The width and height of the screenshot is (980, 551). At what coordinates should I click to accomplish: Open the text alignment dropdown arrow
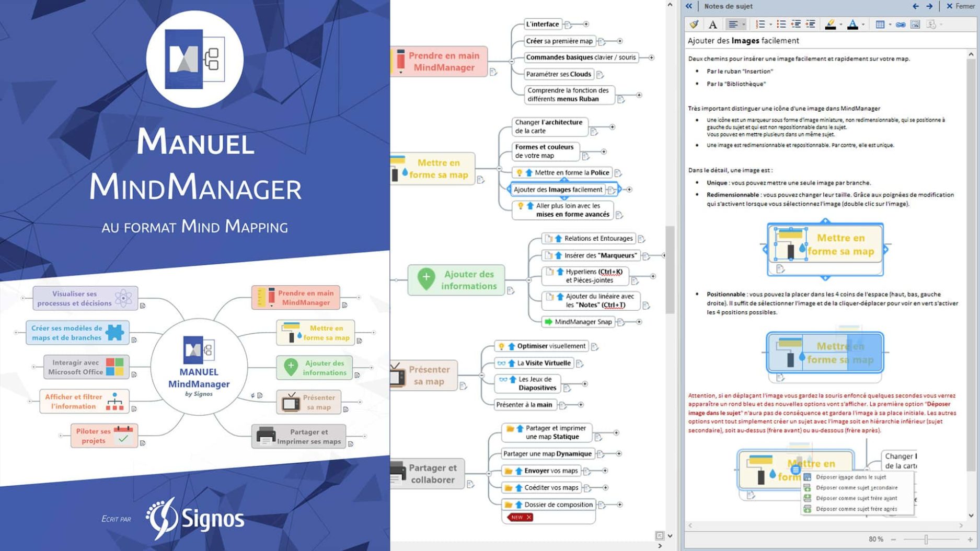click(x=744, y=24)
